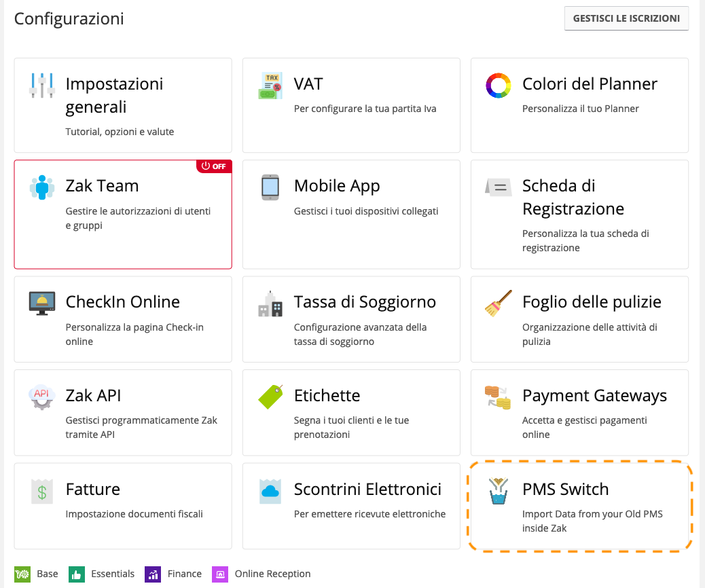Click the green Etichette tag icon
The image size is (705, 588).
[x=270, y=397]
